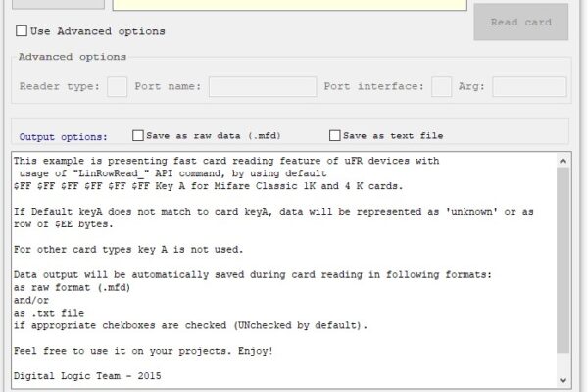Tick the Save as text file option
This screenshot has width=588, height=392.
click(x=334, y=135)
